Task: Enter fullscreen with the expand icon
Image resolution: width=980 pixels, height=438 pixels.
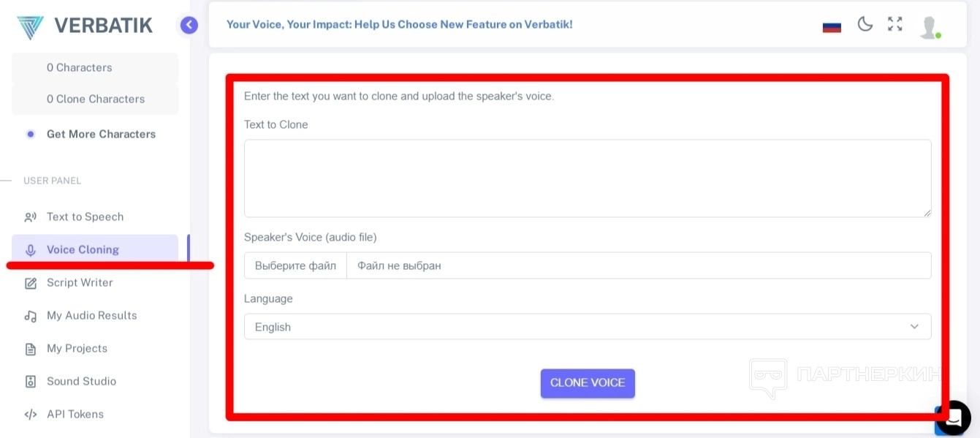Action: (894, 24)
